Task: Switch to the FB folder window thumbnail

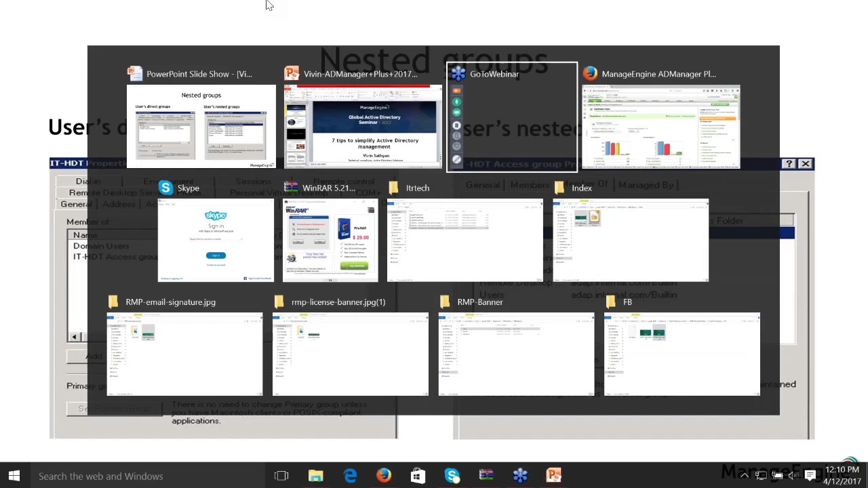Action: coord(682,354)
